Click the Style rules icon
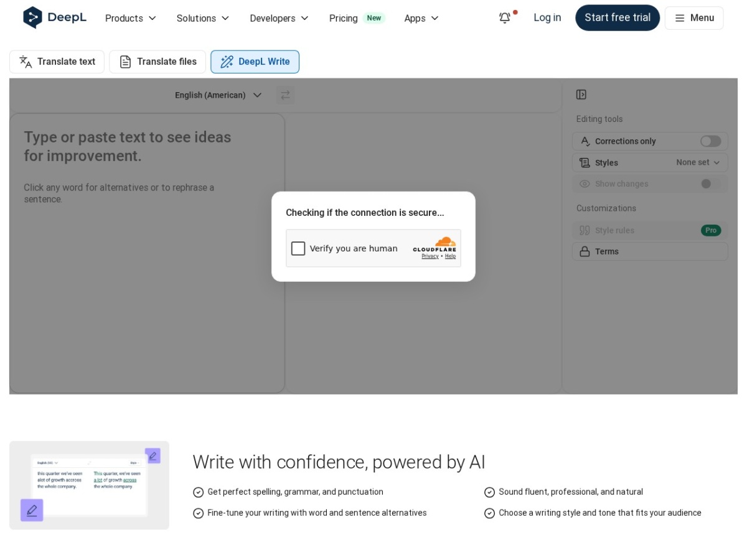Image resolution: width=747 pixels, height=560 pixels. pos(585,230)
